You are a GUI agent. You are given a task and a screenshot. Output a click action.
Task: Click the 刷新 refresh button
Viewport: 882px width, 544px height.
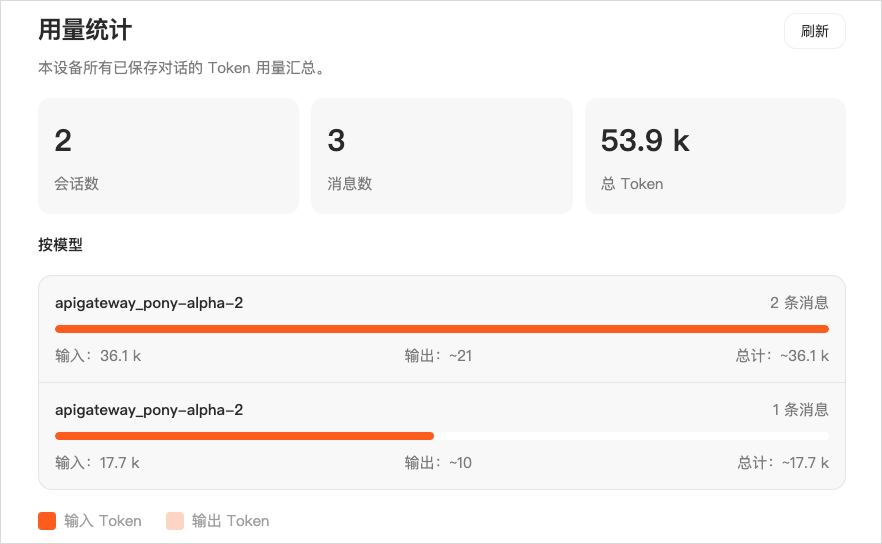(814, 31)
